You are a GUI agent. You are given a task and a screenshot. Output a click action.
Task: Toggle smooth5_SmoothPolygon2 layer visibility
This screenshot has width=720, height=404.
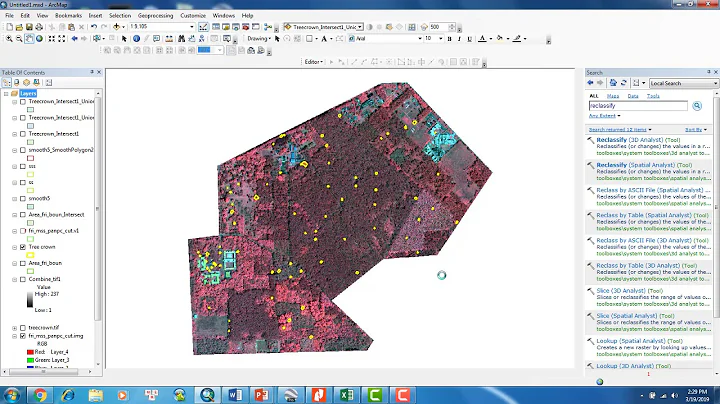[23, 150]
